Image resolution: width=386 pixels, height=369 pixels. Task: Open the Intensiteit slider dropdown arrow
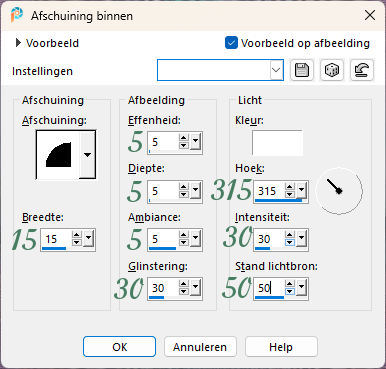point(301,239)
